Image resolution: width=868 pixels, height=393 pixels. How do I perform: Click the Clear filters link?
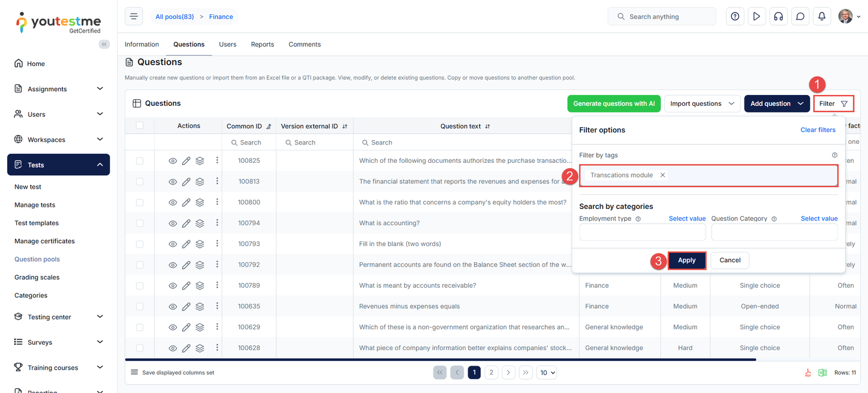(x=818, y=130)
